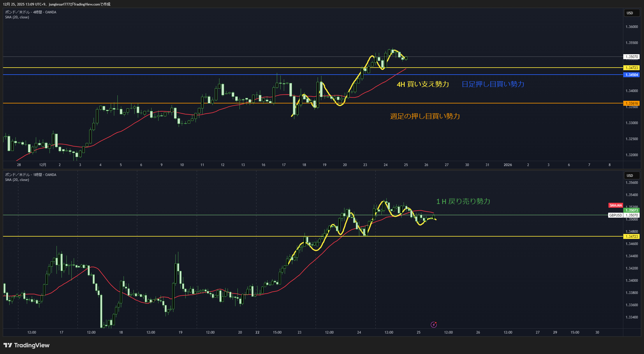Open the USD currency selector on the 4H chart

pyautogui.click(x=631, y=13)
